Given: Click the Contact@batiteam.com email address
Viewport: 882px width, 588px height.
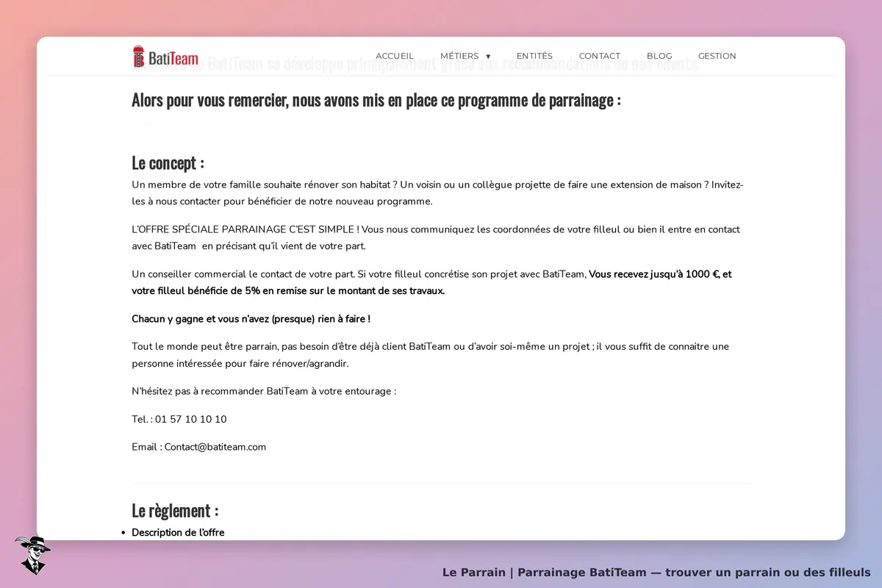Looking at the screenshot, I should (215, 447).
